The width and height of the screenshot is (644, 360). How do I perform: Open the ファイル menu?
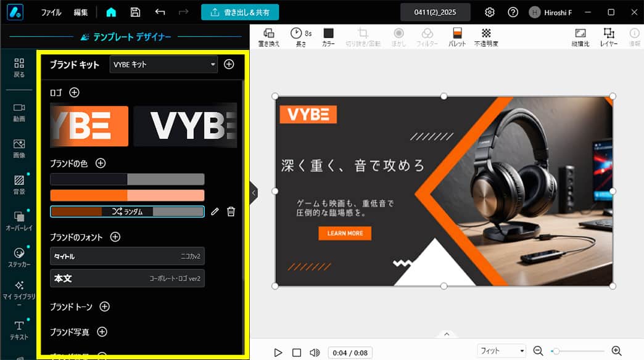51,12
